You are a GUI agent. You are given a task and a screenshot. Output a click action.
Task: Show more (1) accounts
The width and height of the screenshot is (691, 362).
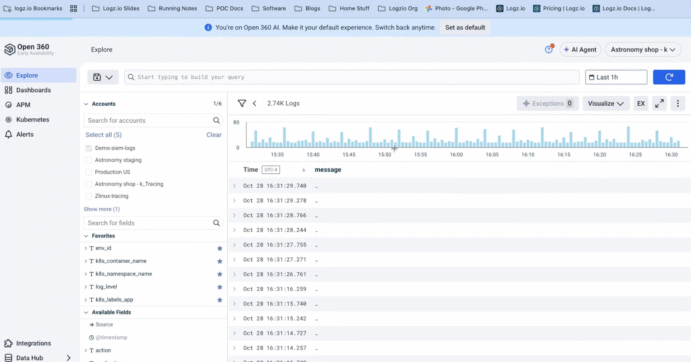click(x=102, y=209)
